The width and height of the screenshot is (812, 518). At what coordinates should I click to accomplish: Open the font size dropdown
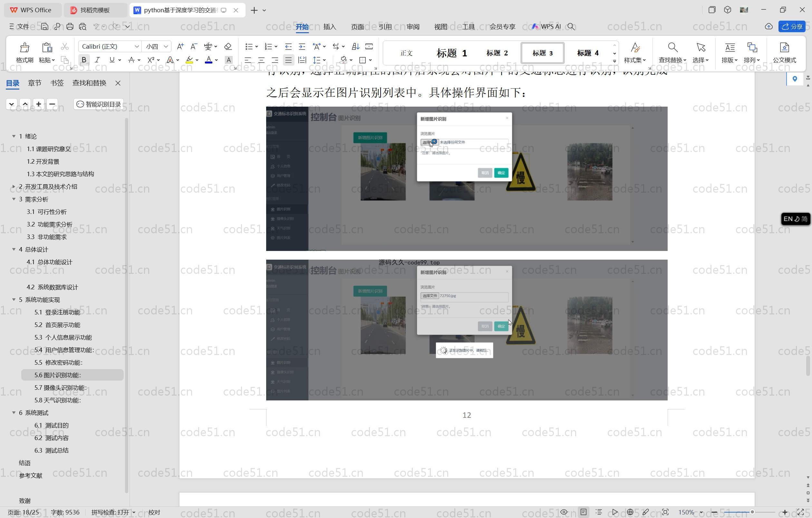[166, 46]
